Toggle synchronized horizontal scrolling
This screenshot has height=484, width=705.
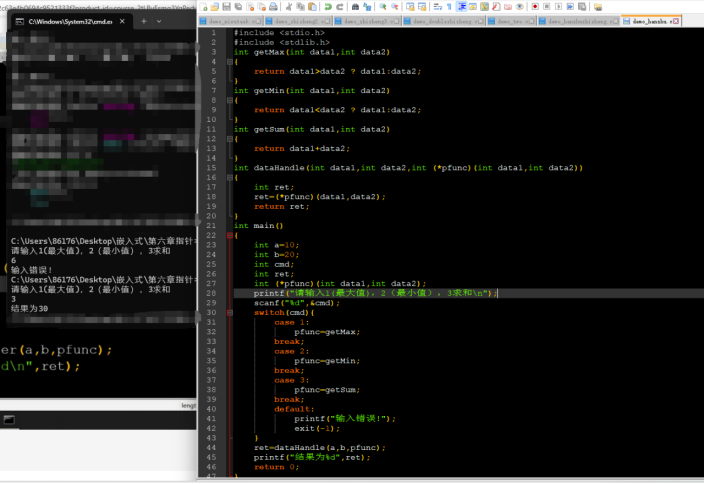pos(422,7)
